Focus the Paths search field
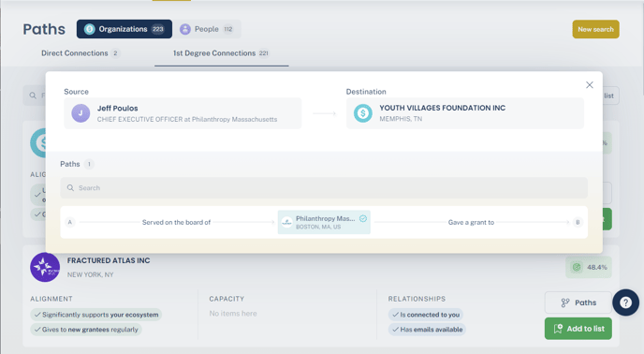 (324, 188)
